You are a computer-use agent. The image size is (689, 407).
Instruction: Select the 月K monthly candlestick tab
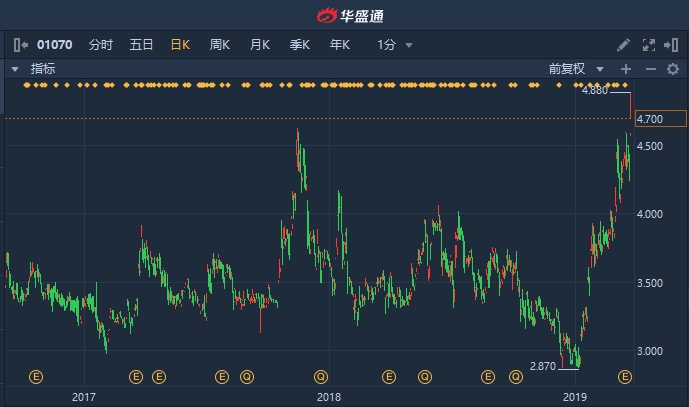pyautogui.click(x=260, y=45)
